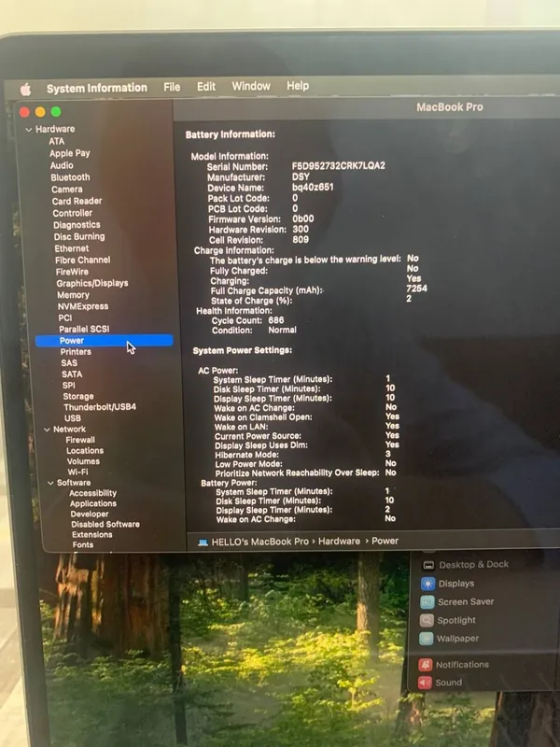
Task: Open the Window menu
Action: 251,86
